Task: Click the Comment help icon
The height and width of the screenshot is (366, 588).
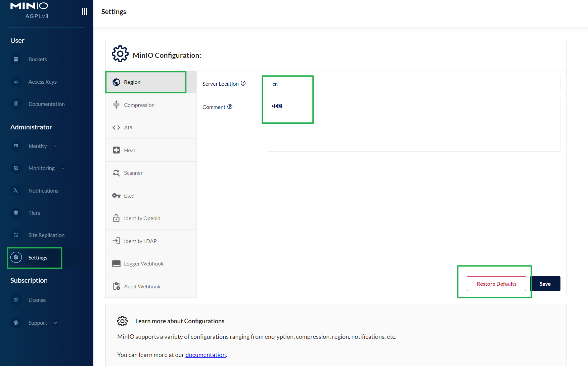Action: [230, 107]
